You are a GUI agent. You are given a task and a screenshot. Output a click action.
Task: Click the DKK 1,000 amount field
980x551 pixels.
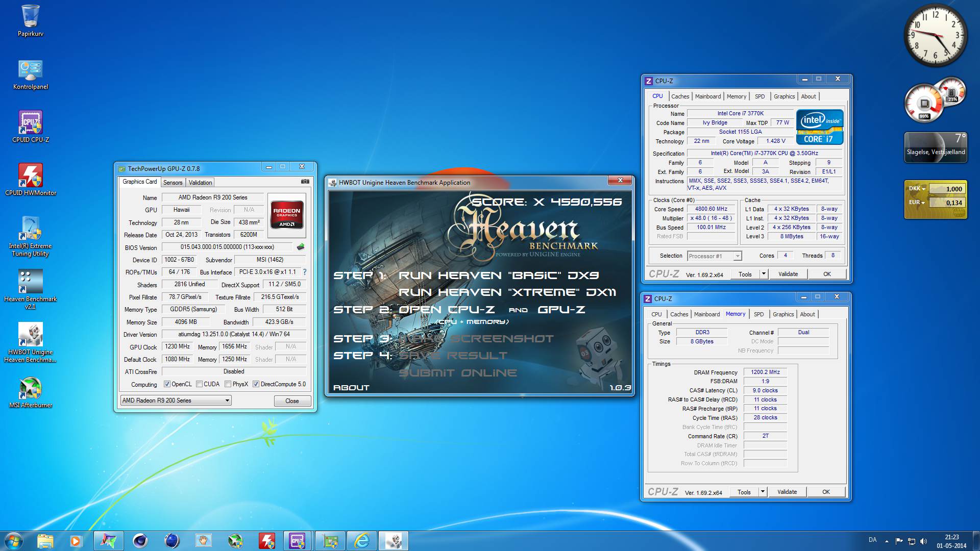[x=947, y=189]
